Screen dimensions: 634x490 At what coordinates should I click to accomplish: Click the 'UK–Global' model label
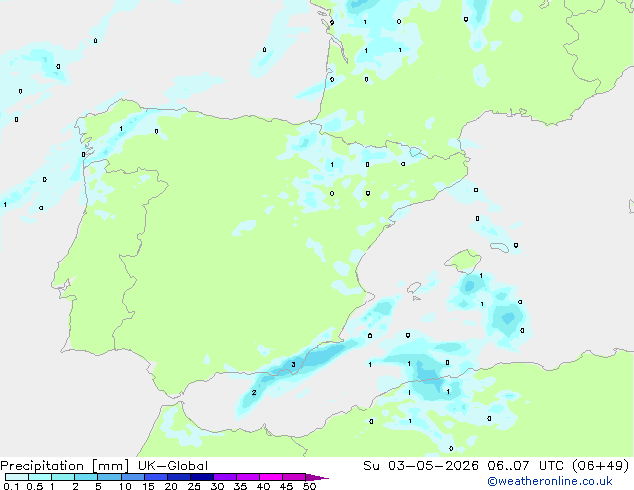coord(173,466)
